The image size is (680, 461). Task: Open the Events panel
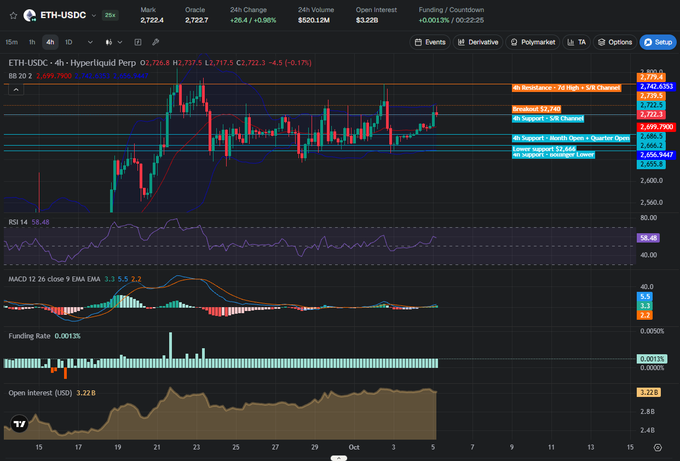point(430,42)
